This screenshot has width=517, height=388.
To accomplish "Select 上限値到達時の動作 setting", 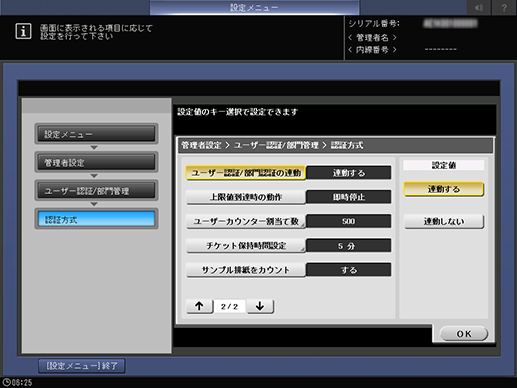I will point(246,197).
